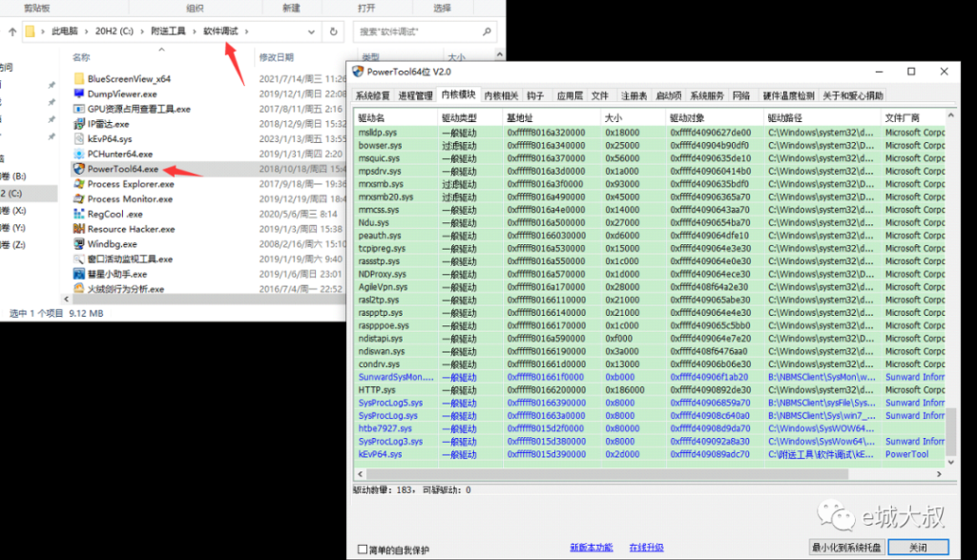Click the refresh icon beside address bar
This screenshot has width=977, height=560.
click(333, 31)
